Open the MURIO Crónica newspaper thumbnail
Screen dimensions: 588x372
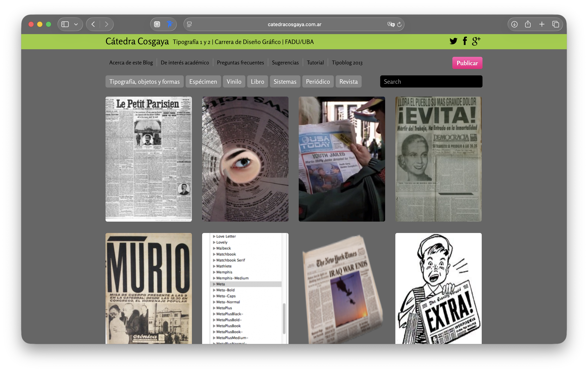coord(149,288)
